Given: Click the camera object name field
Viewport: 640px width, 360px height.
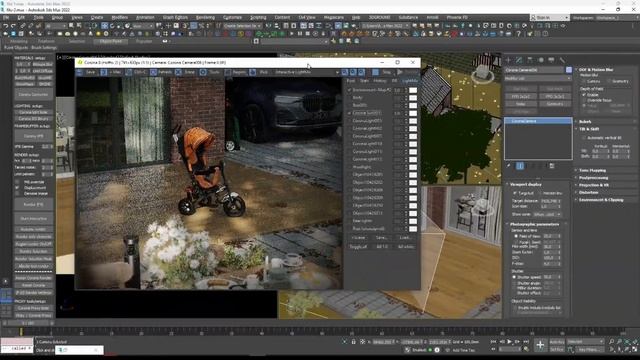Looking at the screenshot, I should tap(535, 70).
